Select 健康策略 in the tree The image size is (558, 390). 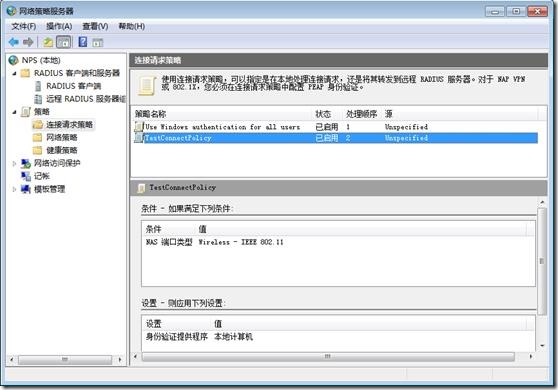62,150
